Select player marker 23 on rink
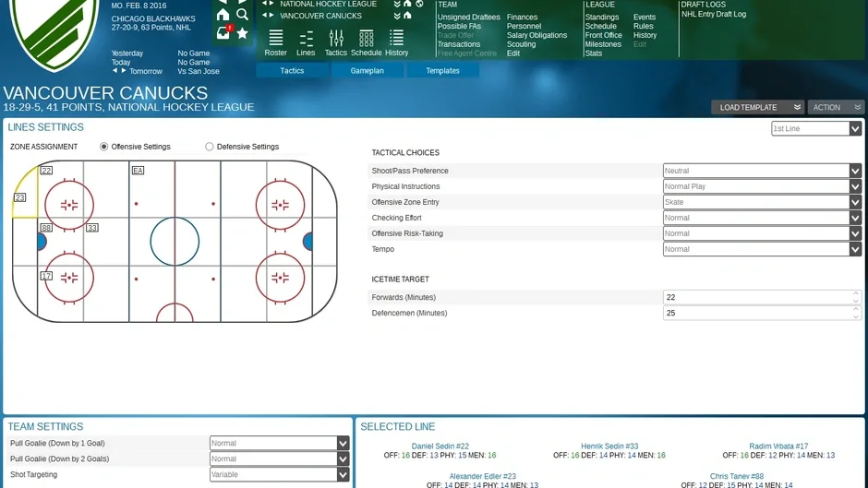 tap(19, 197)
